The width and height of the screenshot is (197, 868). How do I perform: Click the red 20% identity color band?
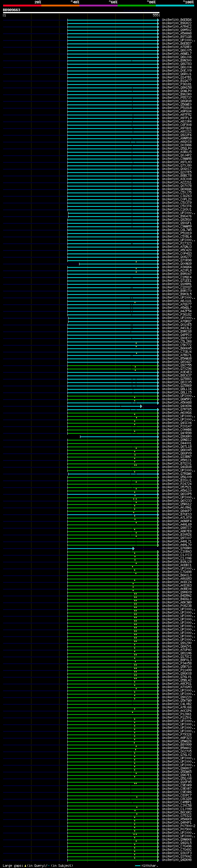tap(22, 6)
